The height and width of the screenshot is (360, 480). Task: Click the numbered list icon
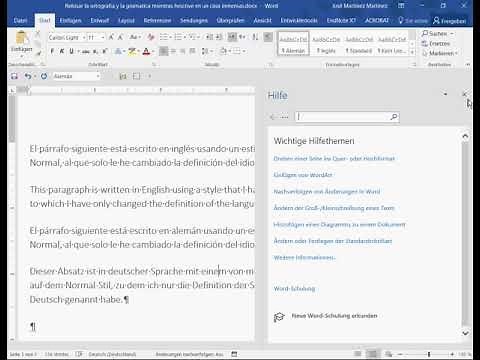click(178, 37)
